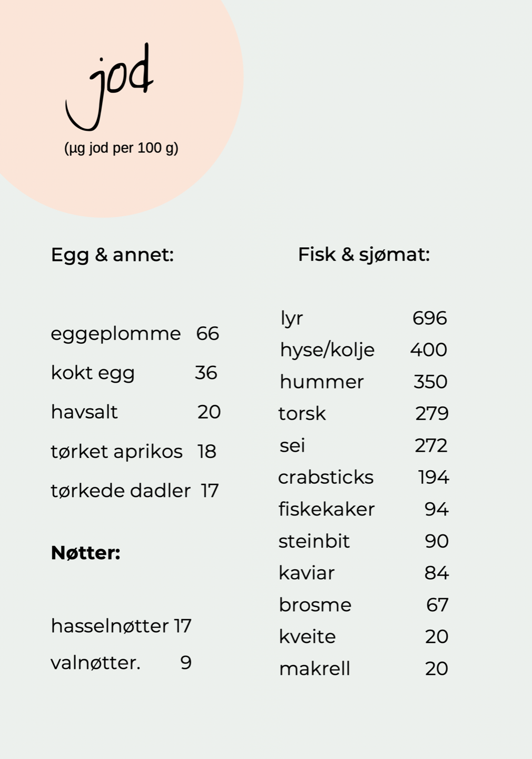Click the handwritten 'jod' title
This screenshot has height=759, width=532.
click(x=110, y=87)
